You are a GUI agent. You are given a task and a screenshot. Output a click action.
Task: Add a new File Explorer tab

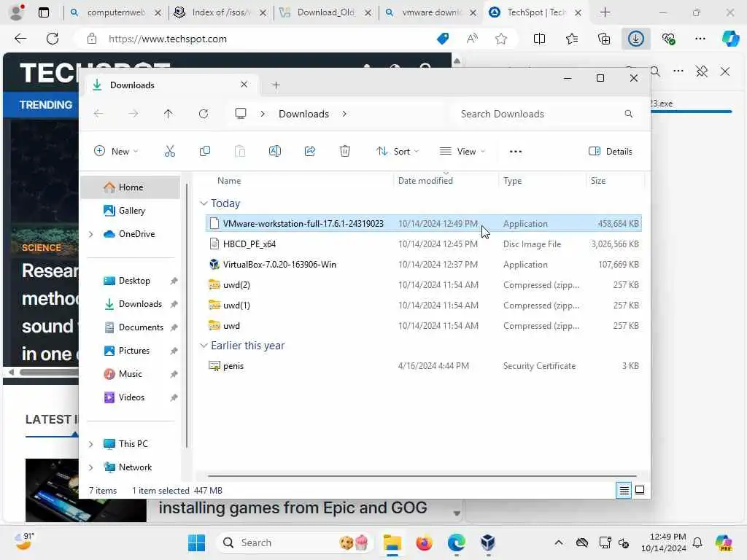coord(276,85)
